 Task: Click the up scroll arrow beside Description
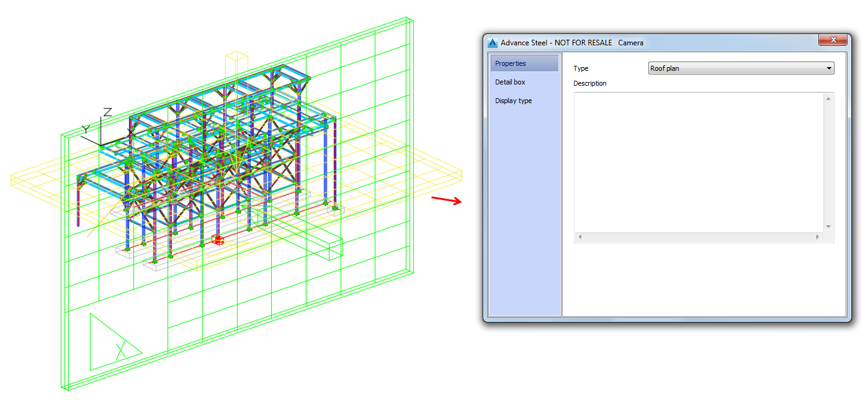(829, 98)
